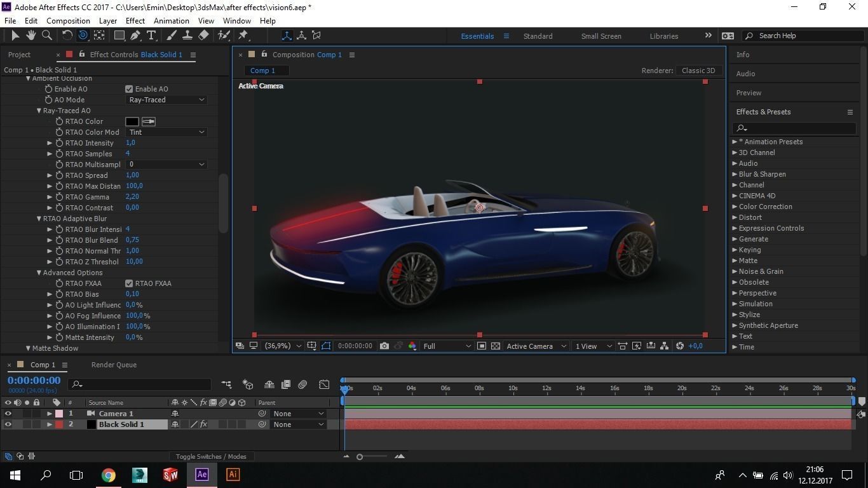
Task: Select the Horizontal Type tool
Action: point(152,36)
